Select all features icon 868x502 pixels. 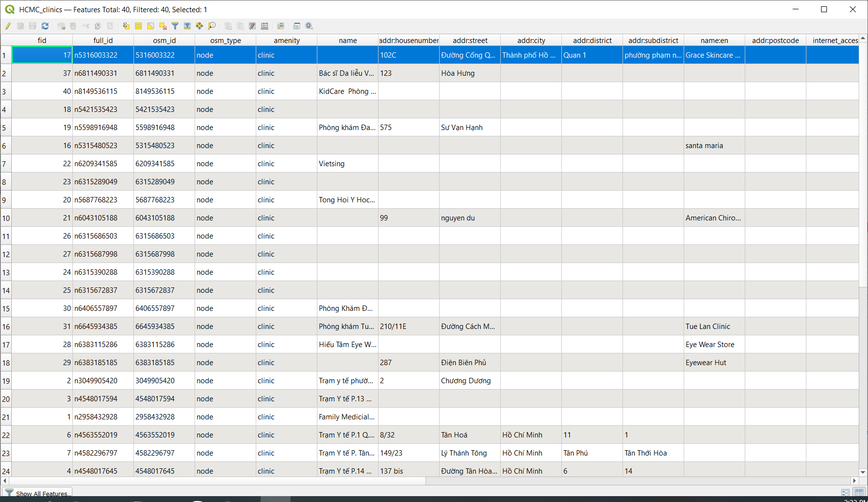click(138, 26)
